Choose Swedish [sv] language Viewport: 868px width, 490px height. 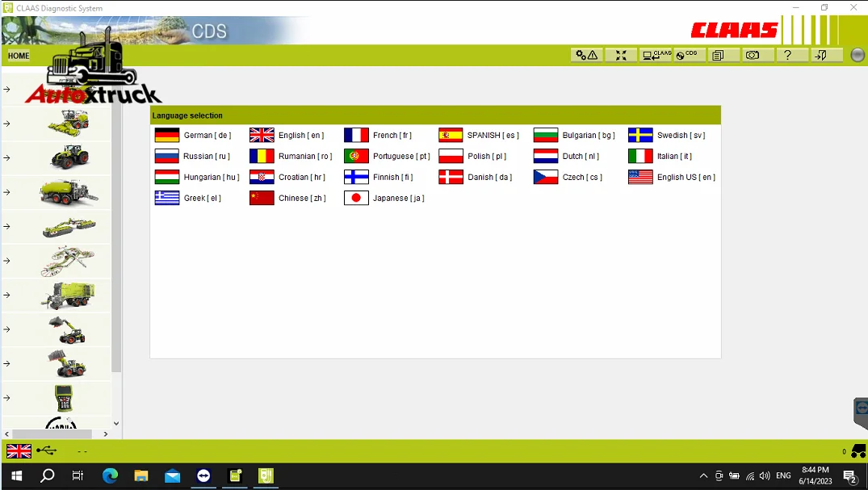click(x=667, y=135)
